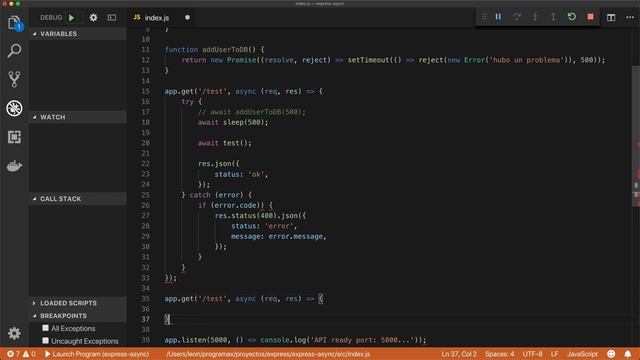The width and height of the screenshot is (640, 360).
Task: Click the DEBUG label in the sidebar header
Action: [51, 18]
